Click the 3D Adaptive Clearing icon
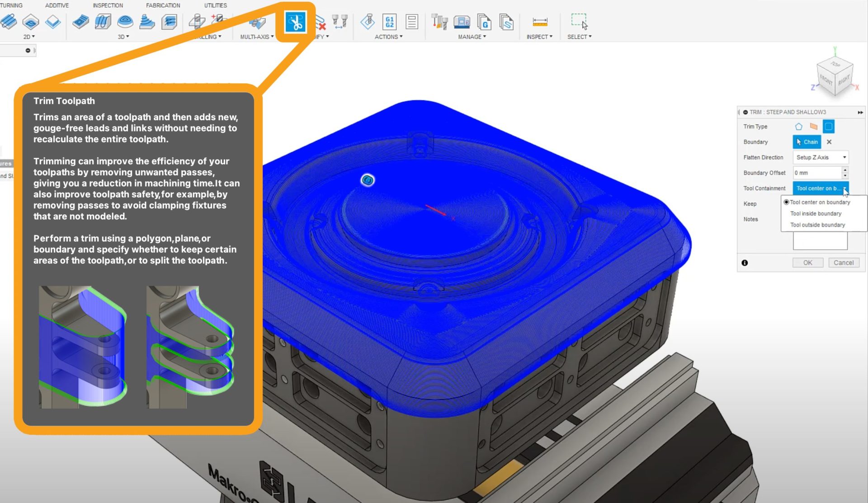The height and width of the screenshot is (503, 868). click(81, 22)
